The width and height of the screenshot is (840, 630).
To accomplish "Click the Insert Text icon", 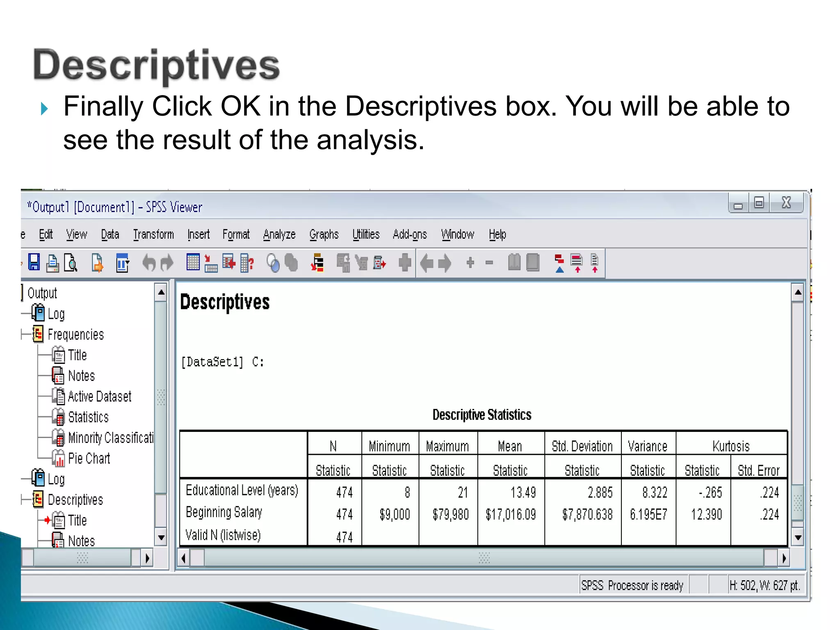I will (595, 263).
